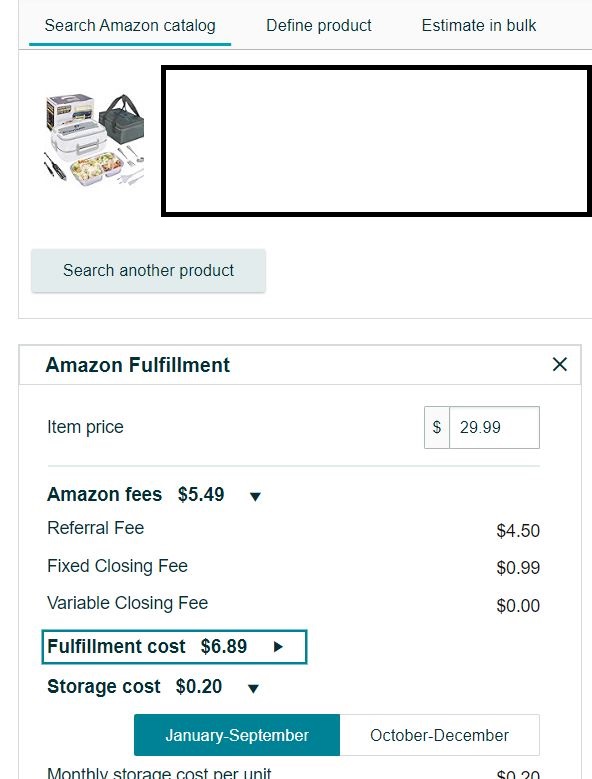The image size is (592, 779).
Task: Click the Variable Closing Fee label
Action: 128,603
